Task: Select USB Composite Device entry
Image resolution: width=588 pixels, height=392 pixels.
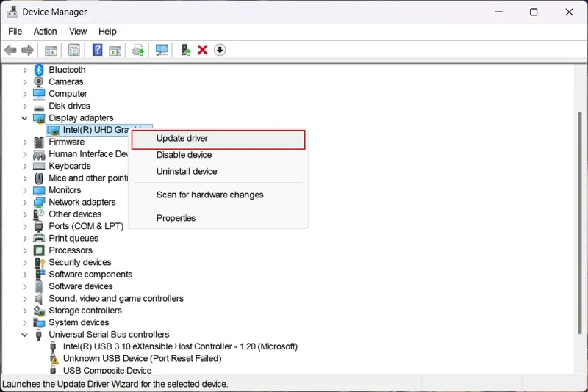Action: click(107, 370)
